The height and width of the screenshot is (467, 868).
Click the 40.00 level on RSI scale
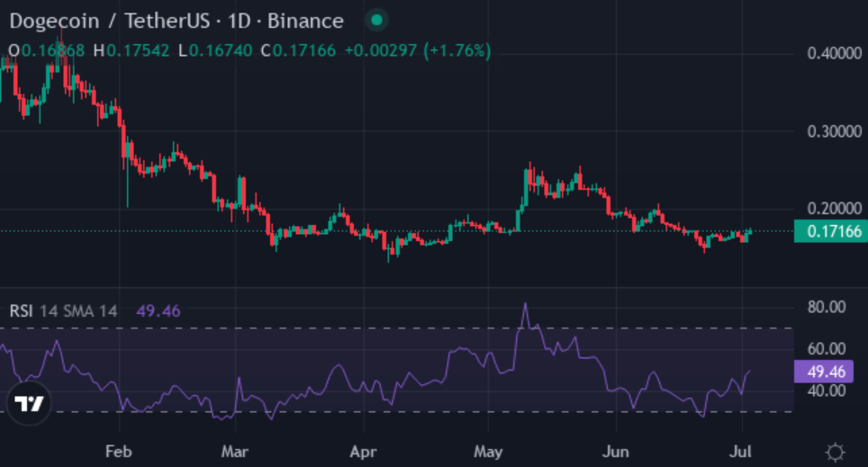pos(825,391)
